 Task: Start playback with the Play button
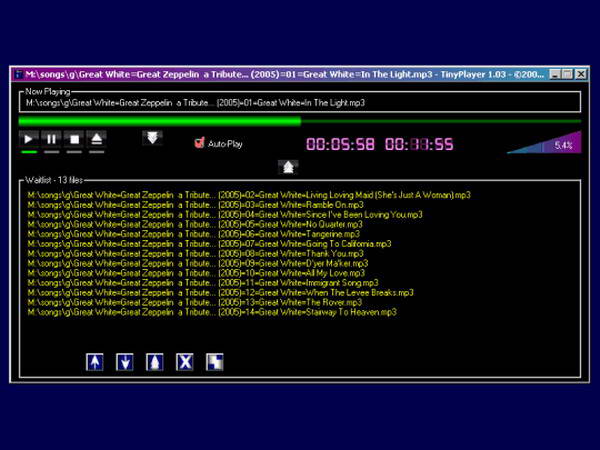pyautogui.click(x=29, y=139)
